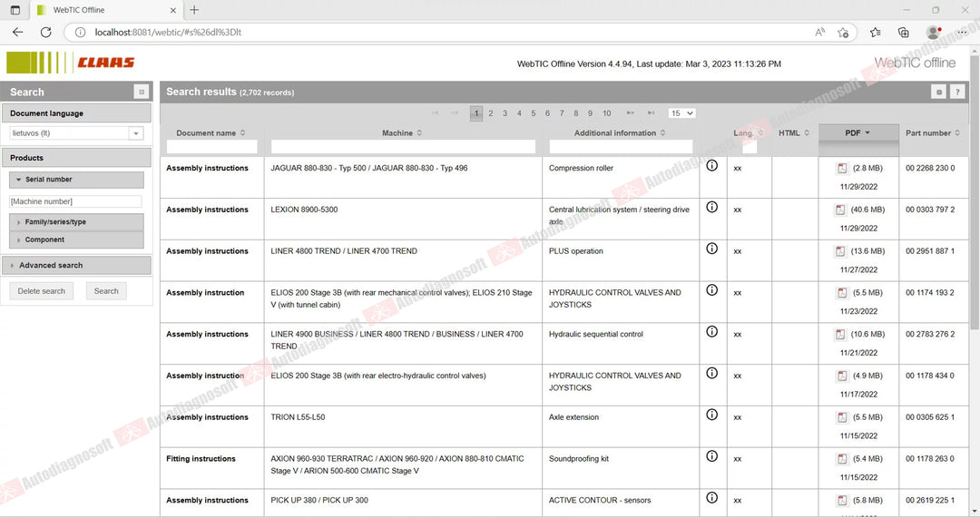Select the WebTIC Offline browser tab
This screenshot has height=518, width=980.
point(106,10)
